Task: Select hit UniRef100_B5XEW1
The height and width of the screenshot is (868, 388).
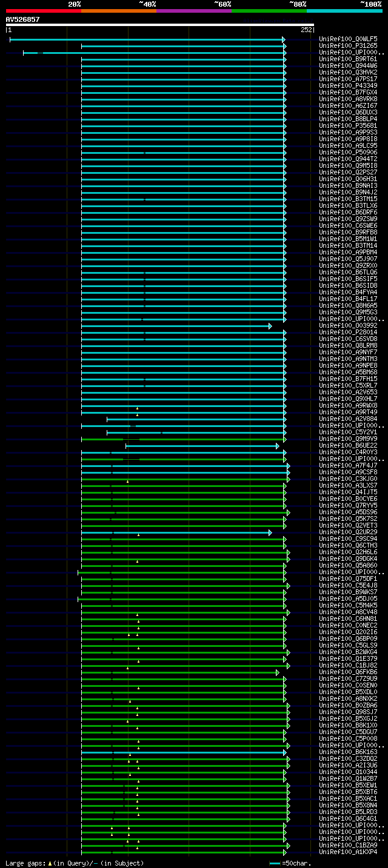Action: [x=348, y=786]
